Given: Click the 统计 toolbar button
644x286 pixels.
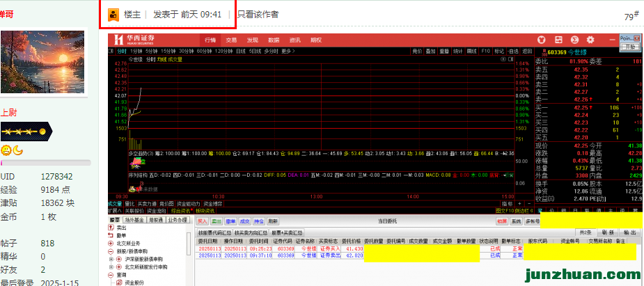Looking at the screenshot, I should (457, 51).
